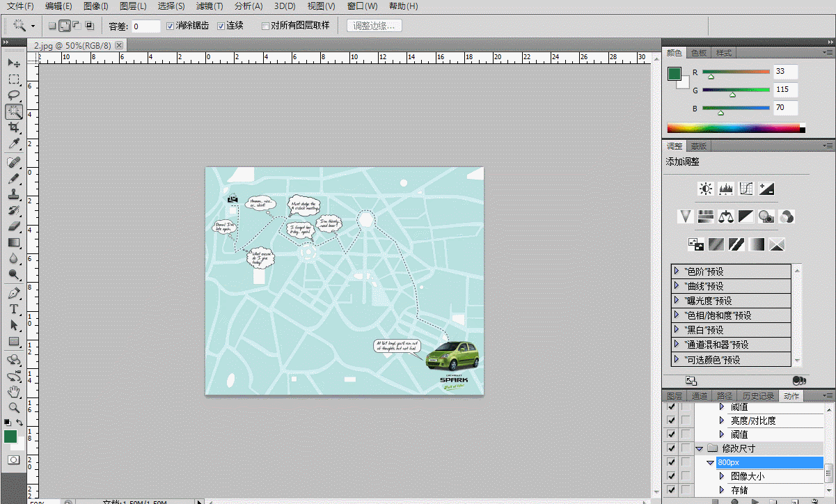Add a Brightness/Contrast adjustment
The width and height of the screenshot is (836, 504).
click(706, 189)
